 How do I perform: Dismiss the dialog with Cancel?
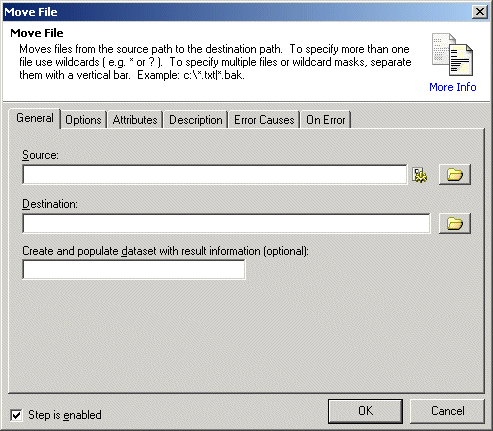click(x=447, y=411)
